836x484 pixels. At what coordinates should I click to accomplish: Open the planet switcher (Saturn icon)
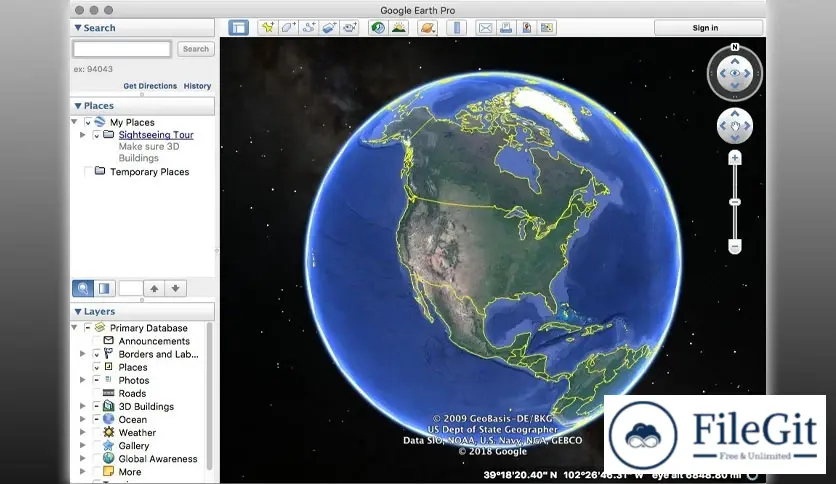(x=428, y=28)
